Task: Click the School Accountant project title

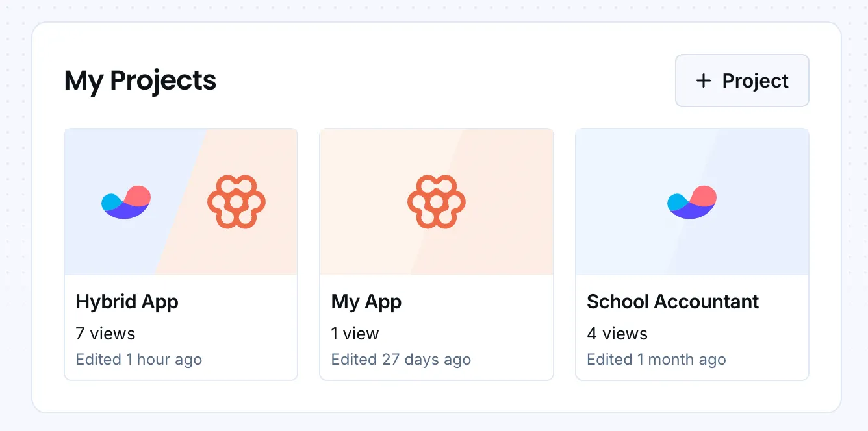Action: [x=672, y=301]
